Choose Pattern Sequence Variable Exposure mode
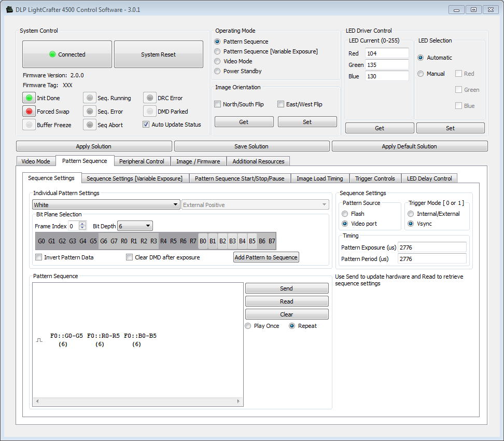The height and width of the screenshot is (441, 504). click(x=217, y=51)
